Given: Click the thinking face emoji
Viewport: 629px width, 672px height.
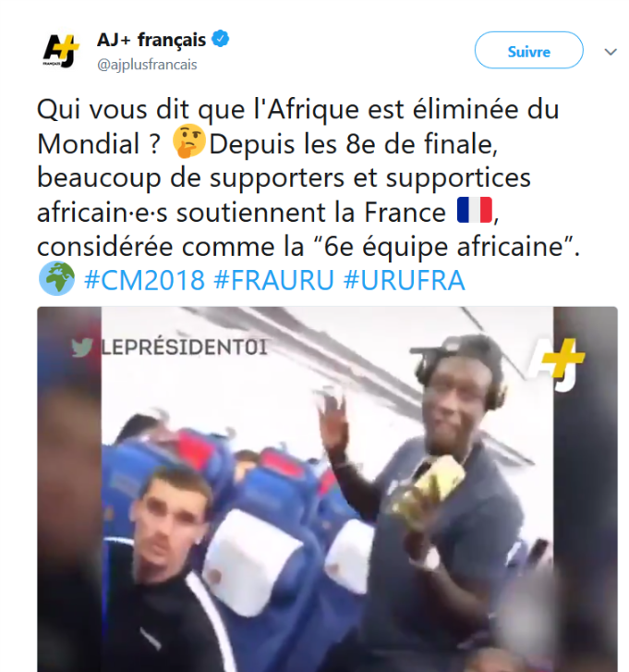Looking at the screenshot, I should [189, 141].
